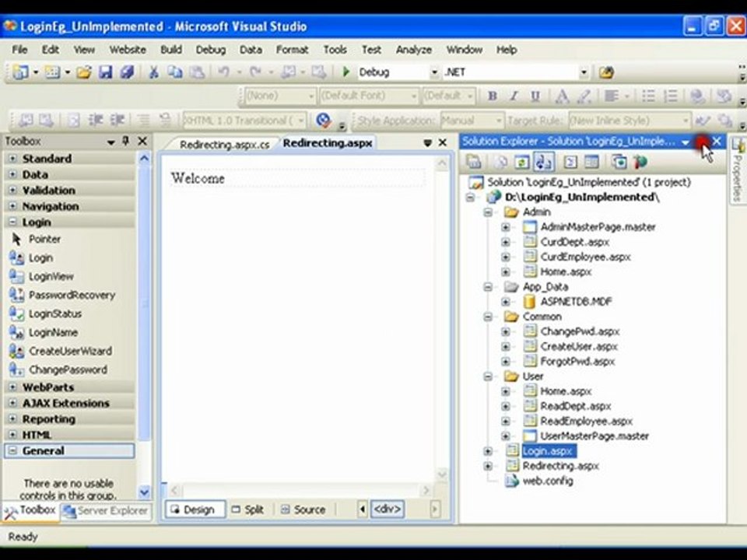
Task: Collapse the Login toolbox group
Action: (x=13, y=222)
